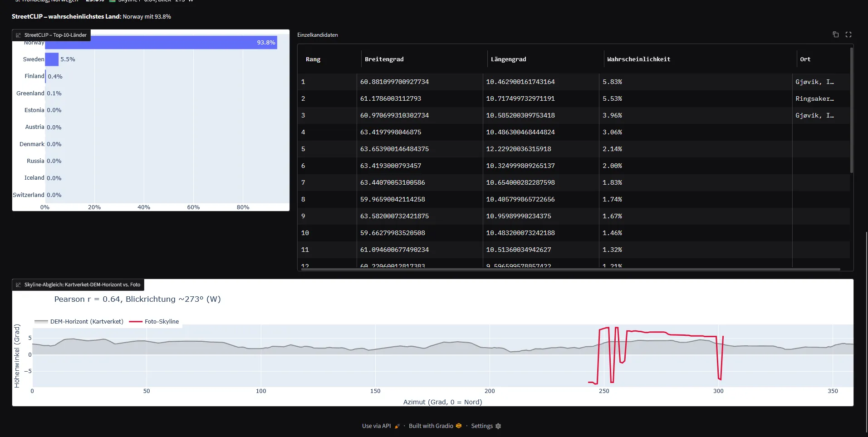The height and width of the screenshot is (437, 868).
Task: Sort table by Ort column header
Action: coord(805,59)
